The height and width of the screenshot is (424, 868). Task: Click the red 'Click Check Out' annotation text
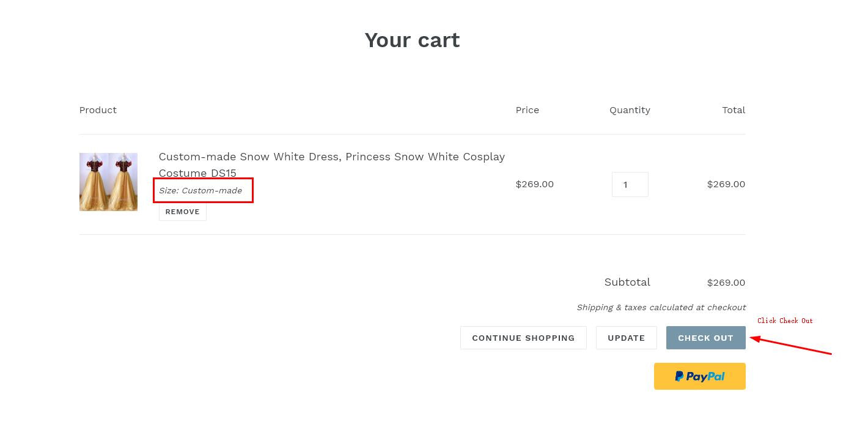[x=785, y=321]
